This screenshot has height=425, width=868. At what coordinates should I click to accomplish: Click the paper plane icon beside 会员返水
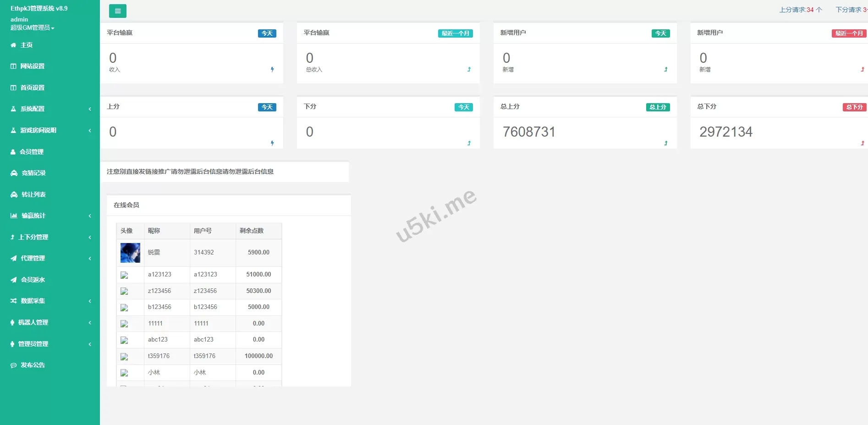click(x=14, y=280)
